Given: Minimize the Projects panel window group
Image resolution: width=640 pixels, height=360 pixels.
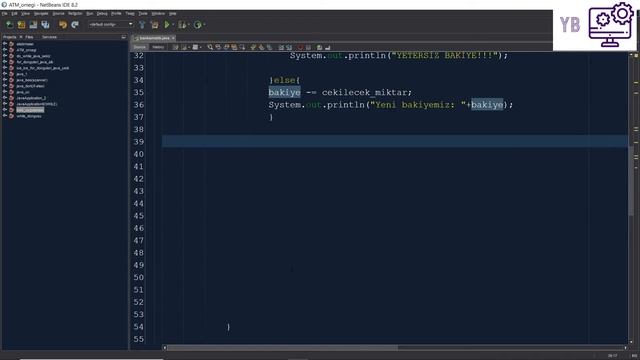Looking at the screenshot, I should pyautogui.click(x=124, y=37).
